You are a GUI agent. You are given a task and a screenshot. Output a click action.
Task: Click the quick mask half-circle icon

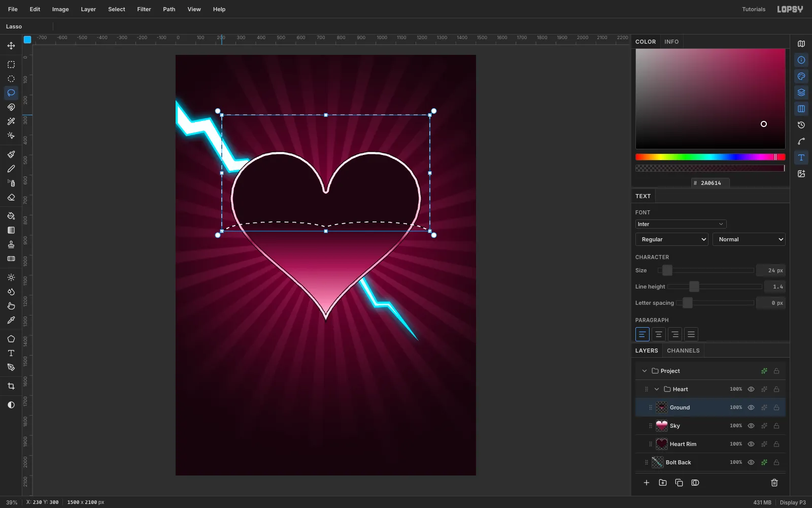click(x=11, y=405)
